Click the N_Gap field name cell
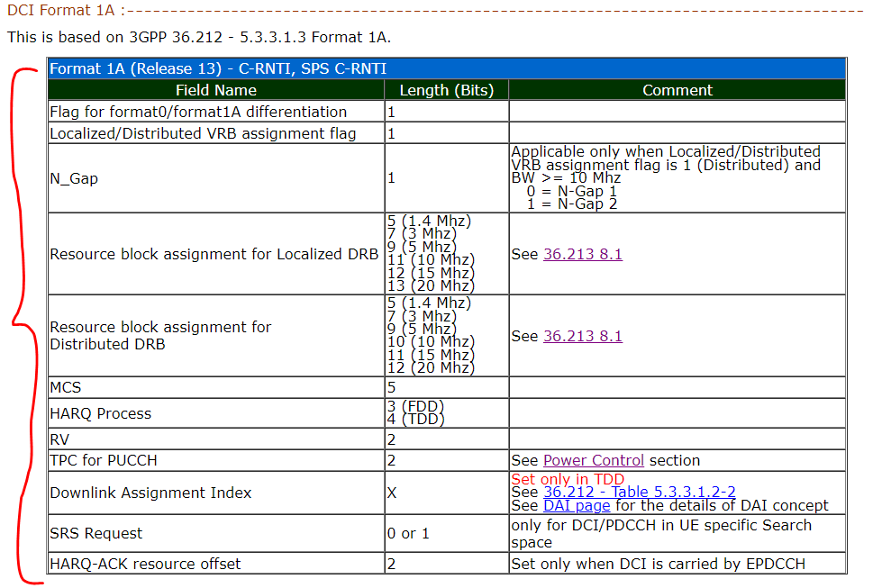The image size is (891, 588). [74, 178]
